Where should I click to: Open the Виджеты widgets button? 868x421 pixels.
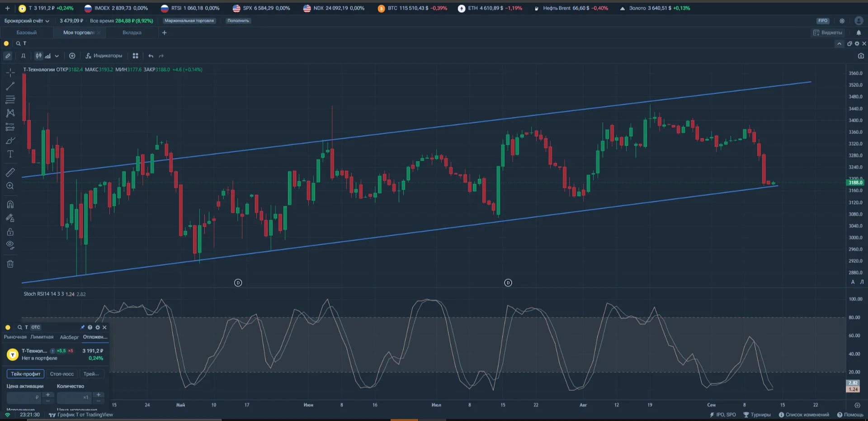[828, 33]
